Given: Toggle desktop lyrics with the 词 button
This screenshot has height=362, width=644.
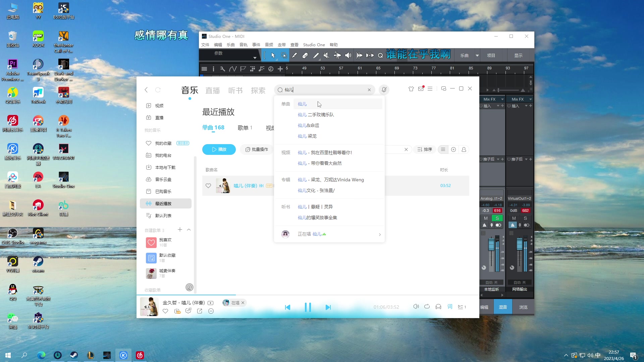Looking at the screenshot, I should [450, 306].
